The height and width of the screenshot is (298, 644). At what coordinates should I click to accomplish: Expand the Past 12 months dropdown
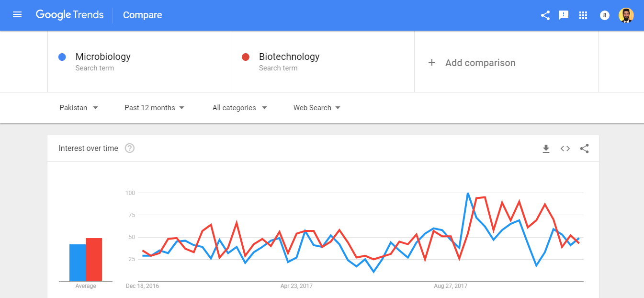pos(154,108)
